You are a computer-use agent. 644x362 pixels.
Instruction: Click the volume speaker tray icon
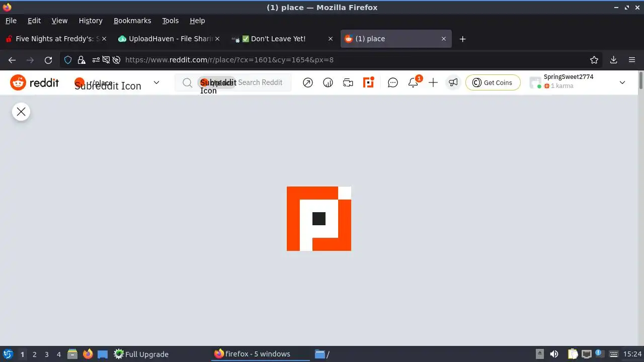pos(554,354)
